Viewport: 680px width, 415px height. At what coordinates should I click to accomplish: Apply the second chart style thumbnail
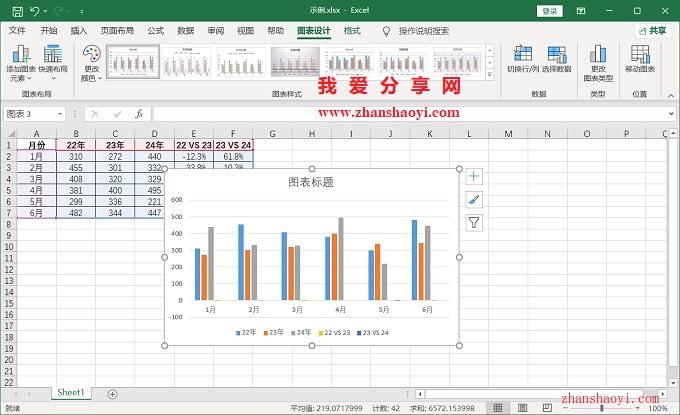tap(187, 62)
